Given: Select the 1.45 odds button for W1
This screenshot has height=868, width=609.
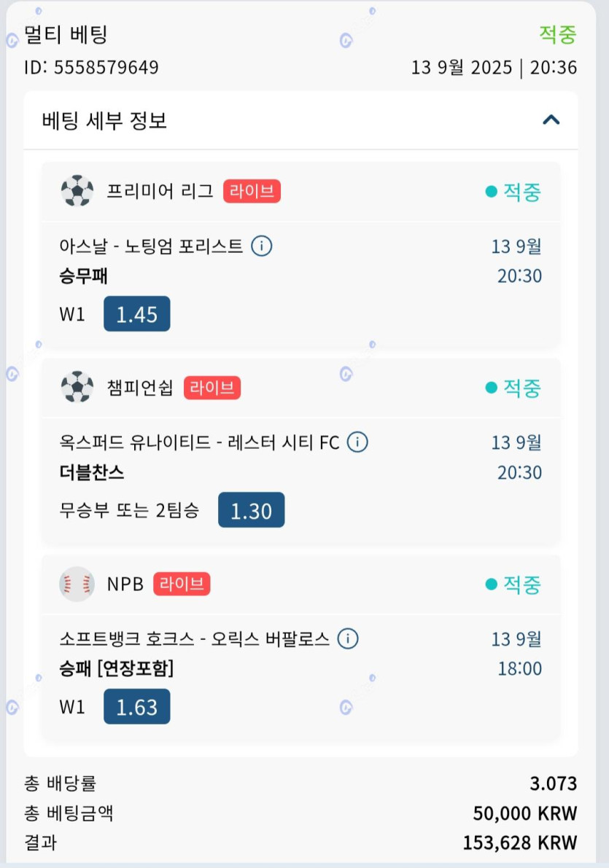Looking at the screenshot, I should point(136,314).
